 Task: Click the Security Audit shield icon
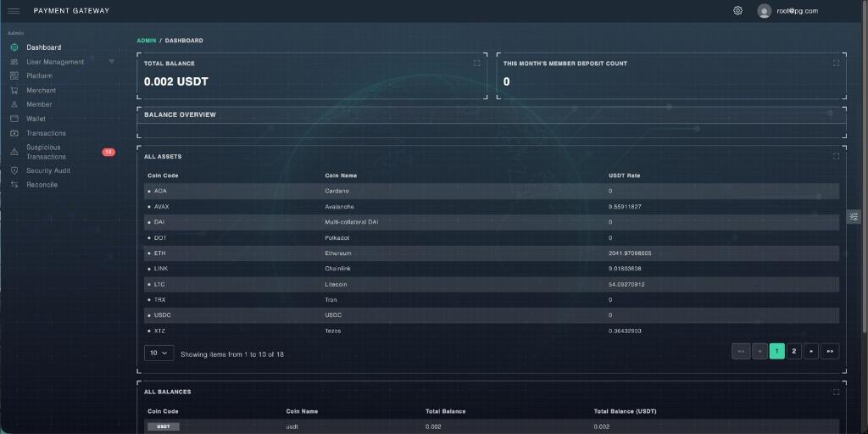(14, 171)
